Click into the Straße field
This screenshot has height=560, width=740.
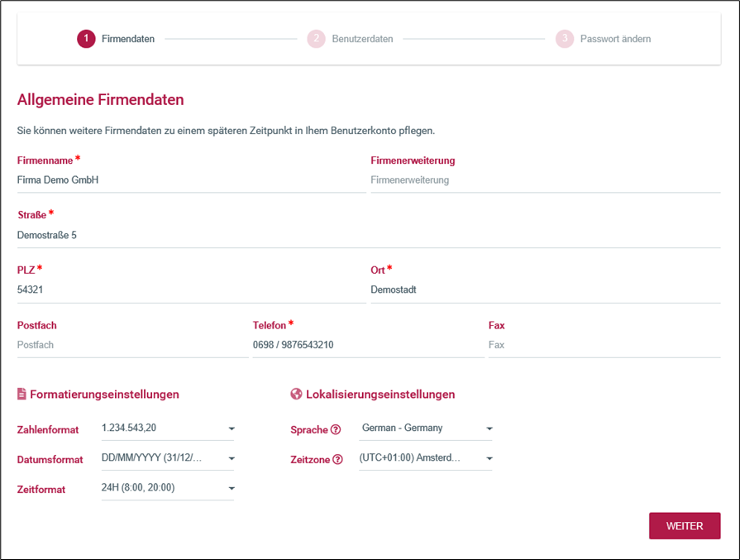point(368,235)
